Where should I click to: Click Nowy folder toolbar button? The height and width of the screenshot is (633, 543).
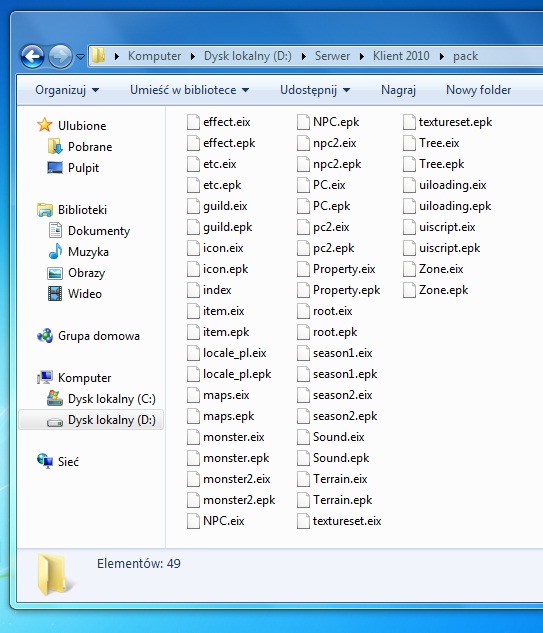pyautogui.click(x=478, y=90)
